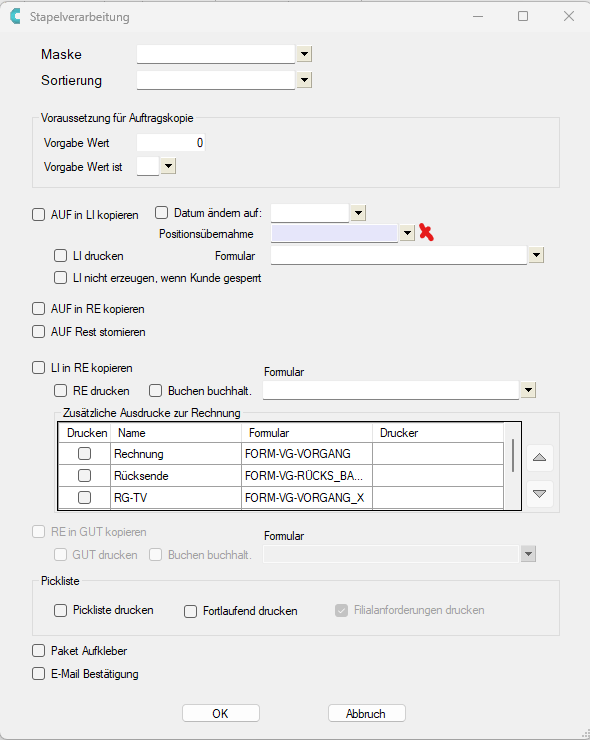Open the Maske dropdown list
This screenshot has width=590, height=740.
[304, 54]
